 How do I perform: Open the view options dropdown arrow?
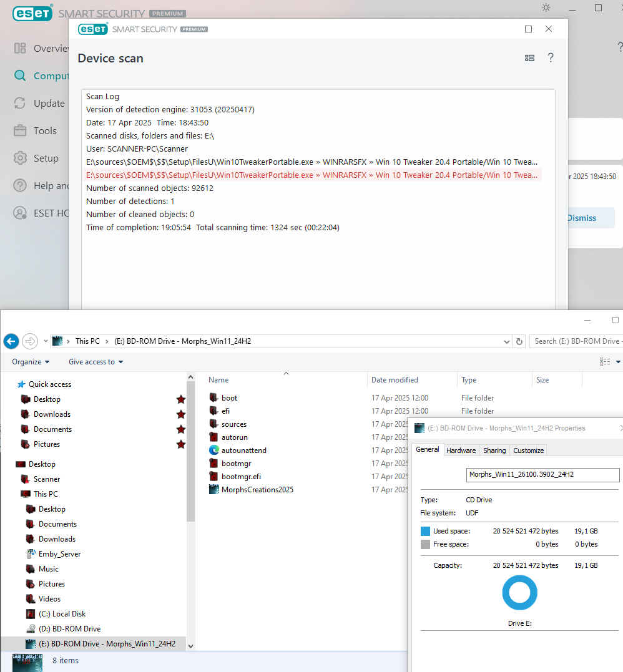pos(618,362)
